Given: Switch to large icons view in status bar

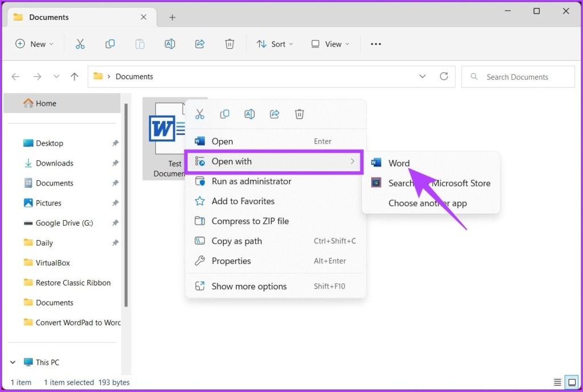Looking at the screenshot, I should click(570, 382).
